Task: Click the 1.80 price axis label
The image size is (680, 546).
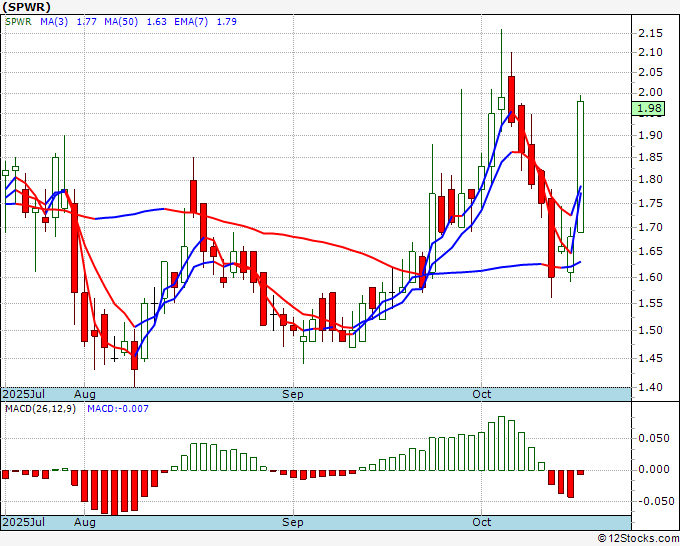Action: coord(651,180)
